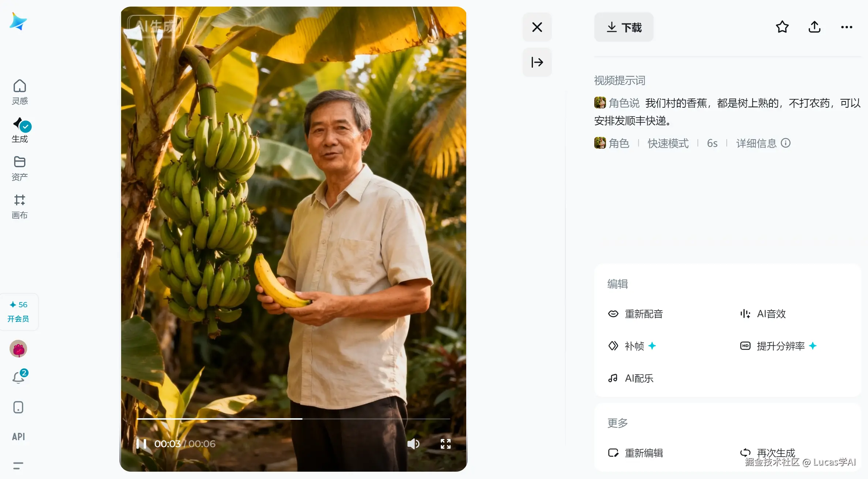868x479 pixels.
Task: Pause the video playback
Action: click(141, 444)
